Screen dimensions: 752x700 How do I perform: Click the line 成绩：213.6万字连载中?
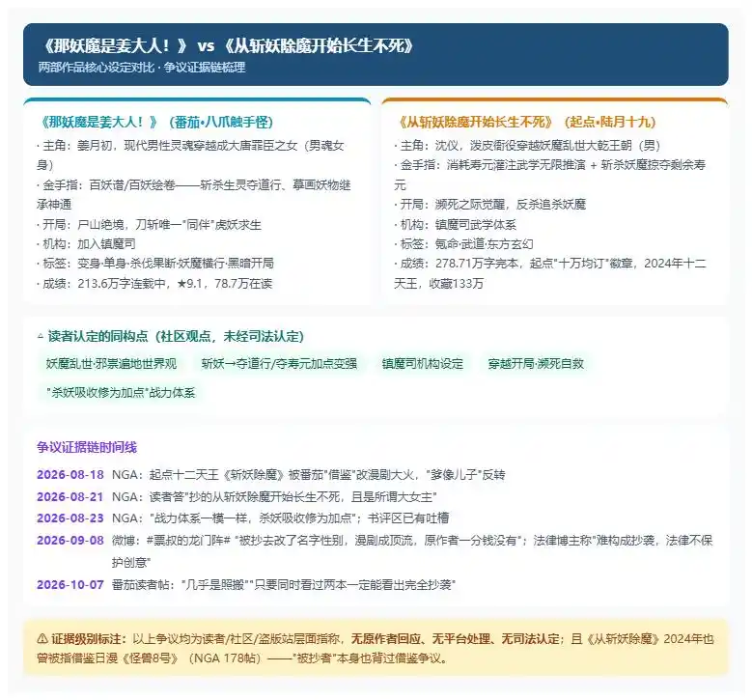[154, 284]
